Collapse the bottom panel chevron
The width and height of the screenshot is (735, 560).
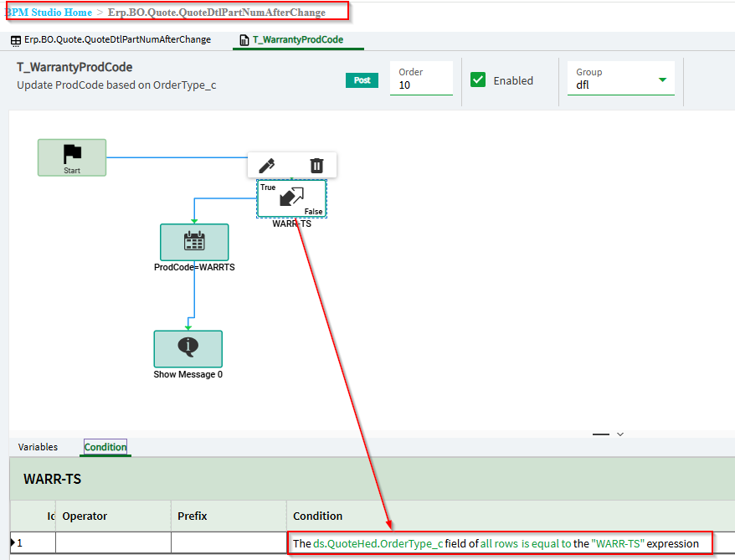[x=620, y=434]
